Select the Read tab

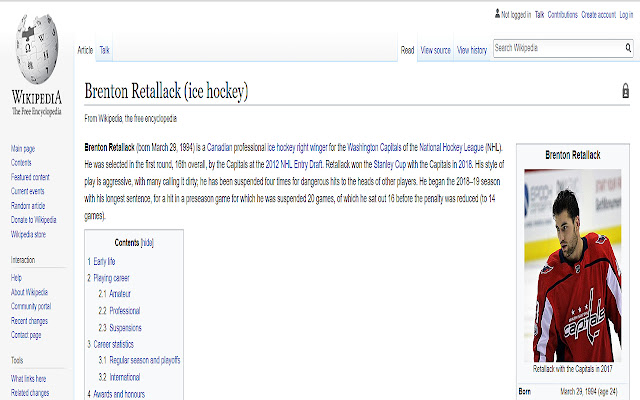point(407,50)
